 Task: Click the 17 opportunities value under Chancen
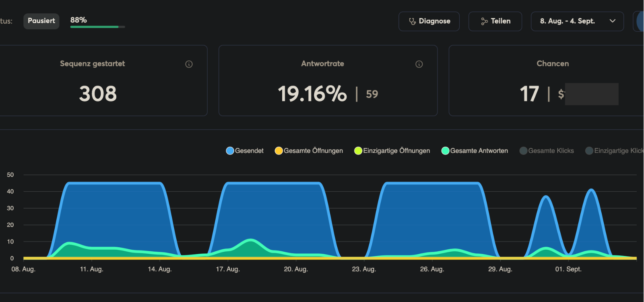click(529, 94)
